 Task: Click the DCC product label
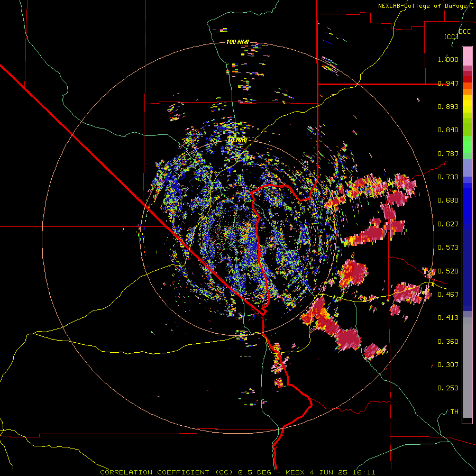(464, 32)
